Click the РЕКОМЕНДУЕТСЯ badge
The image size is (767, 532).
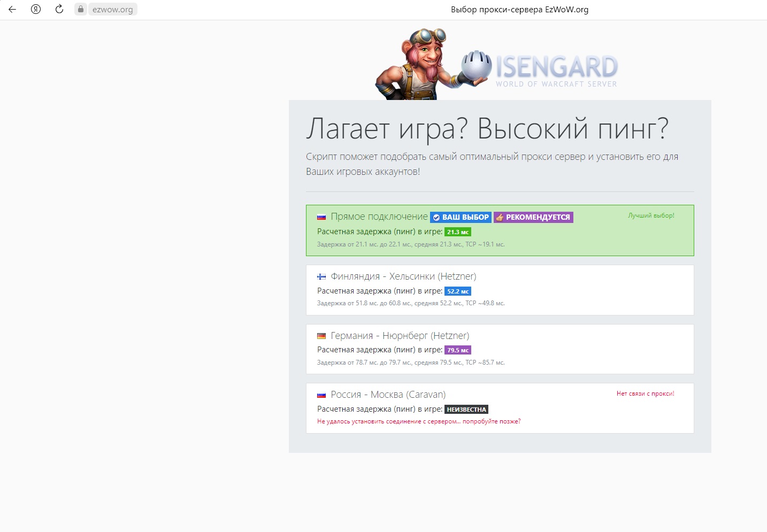[533, 217]
